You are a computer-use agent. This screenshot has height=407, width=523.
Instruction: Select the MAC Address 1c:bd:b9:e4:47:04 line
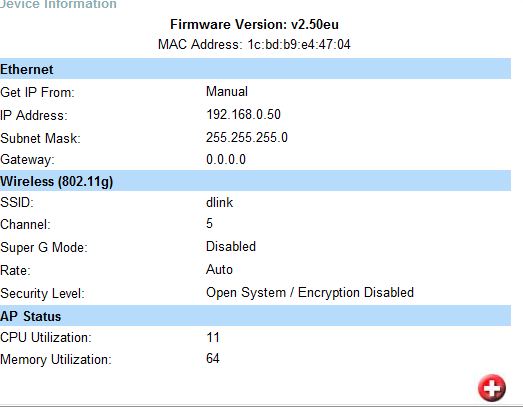(254, 44)
